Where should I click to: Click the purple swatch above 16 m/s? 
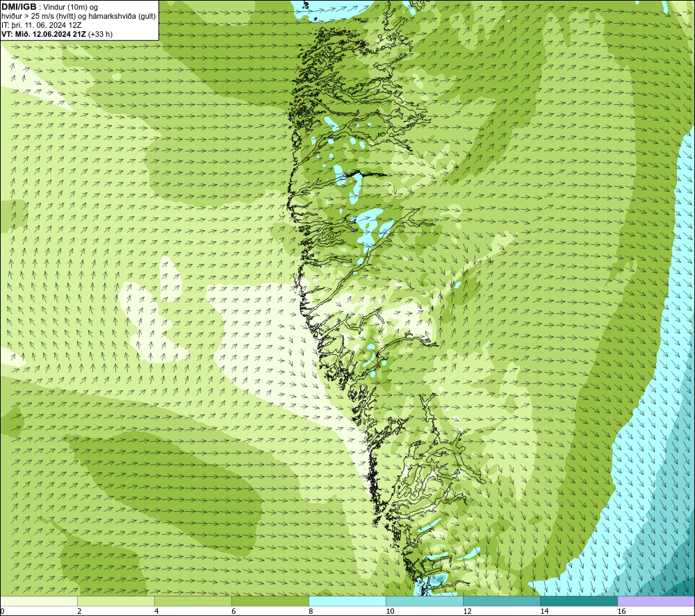point(655,601)
